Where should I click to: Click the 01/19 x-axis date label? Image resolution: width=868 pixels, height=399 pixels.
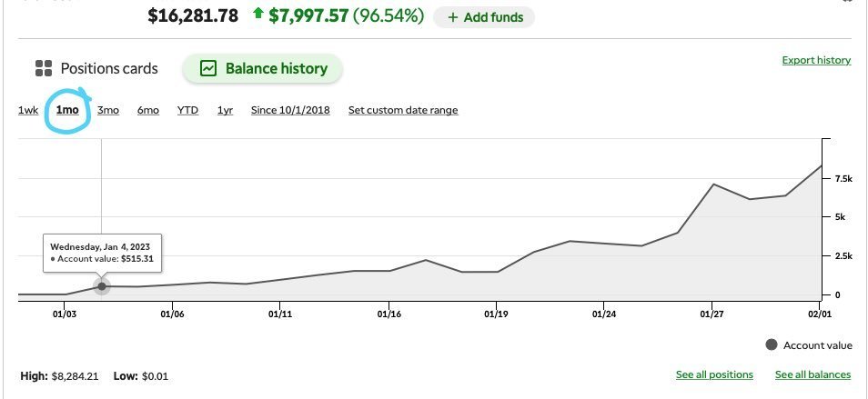coord(496,314)
